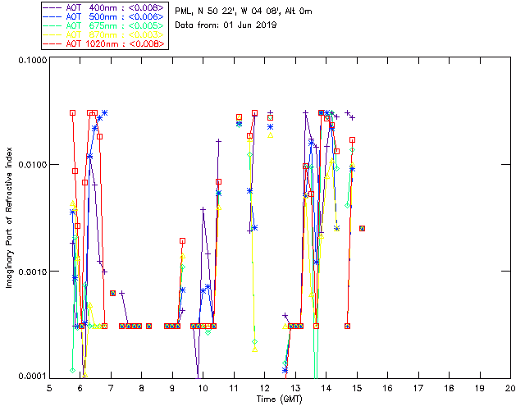
Task: Click the 0.0010 y-axis tick label
Action: click(30, 272)
